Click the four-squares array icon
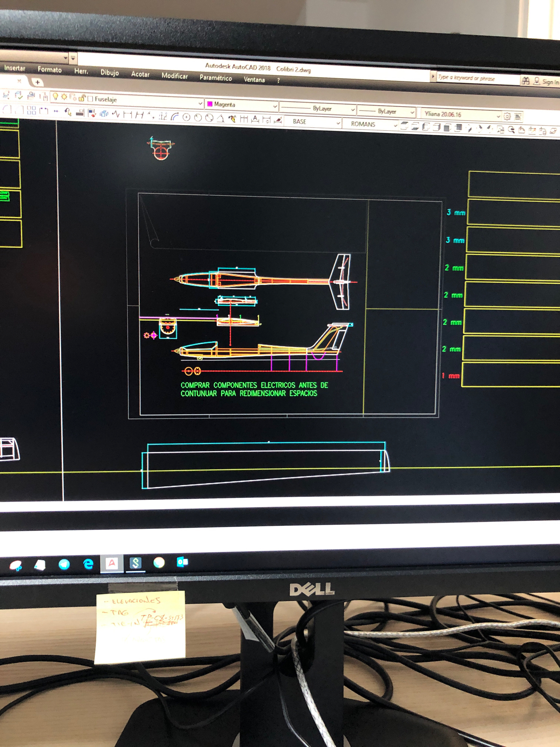 coord(31,110)
